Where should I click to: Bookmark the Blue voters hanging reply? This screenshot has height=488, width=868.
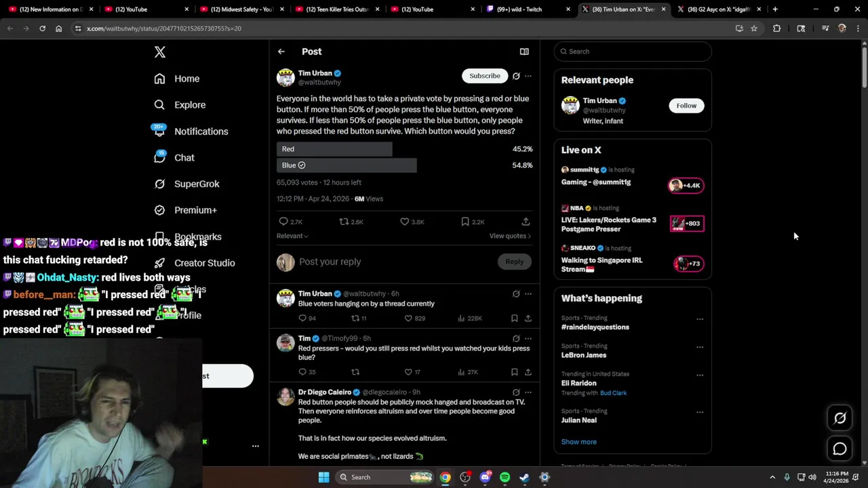click(x=514, y=318)
